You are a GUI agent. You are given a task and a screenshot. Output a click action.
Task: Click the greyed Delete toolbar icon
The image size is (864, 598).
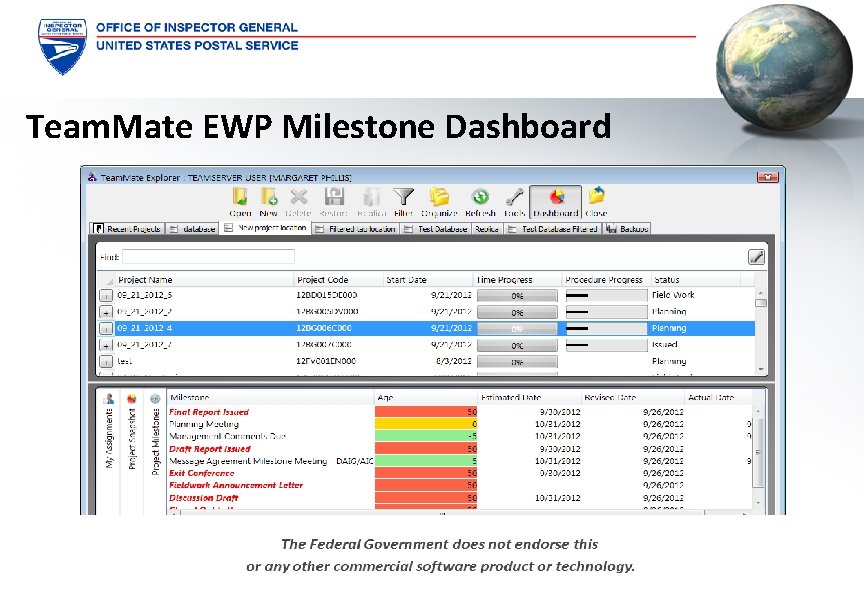click(x=299, y=202)
